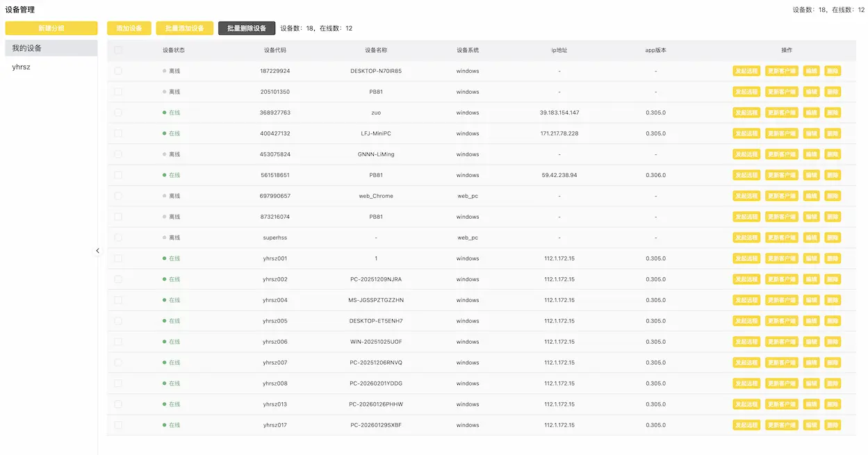Click the 设备状态 column header
Viewport: 868px width, 455px height.
click(x=174, y=50)
